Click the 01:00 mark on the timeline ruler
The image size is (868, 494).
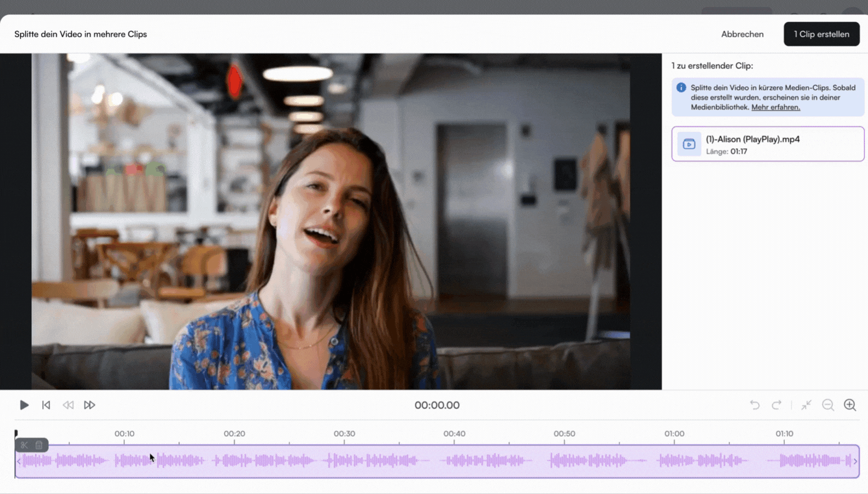675,434
